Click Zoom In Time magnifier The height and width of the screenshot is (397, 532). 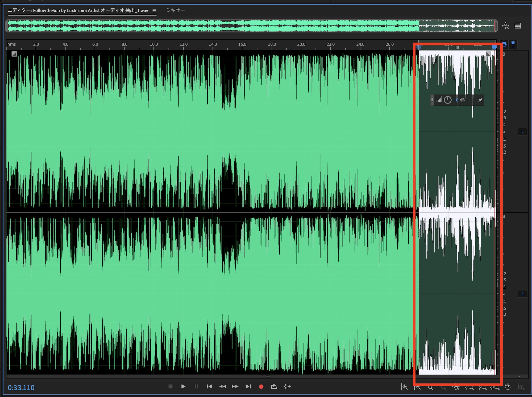[x=430, y=387]
